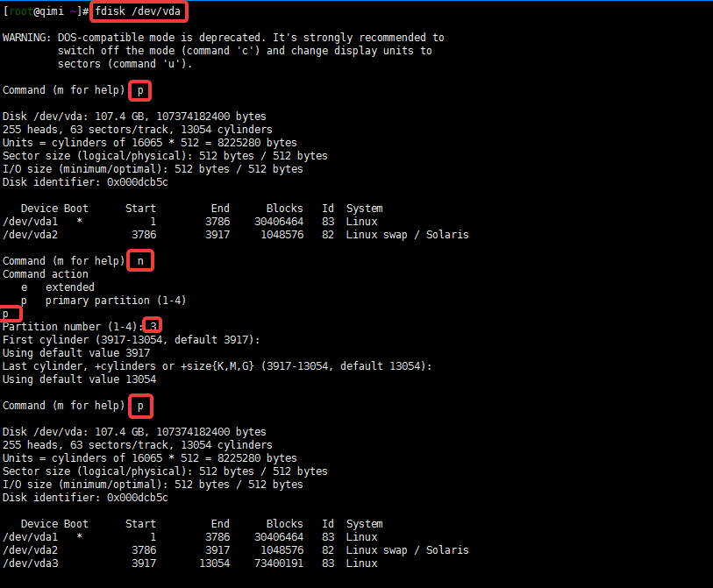
Task: Click the last 'p' command before the second listing
Action: 140,406
